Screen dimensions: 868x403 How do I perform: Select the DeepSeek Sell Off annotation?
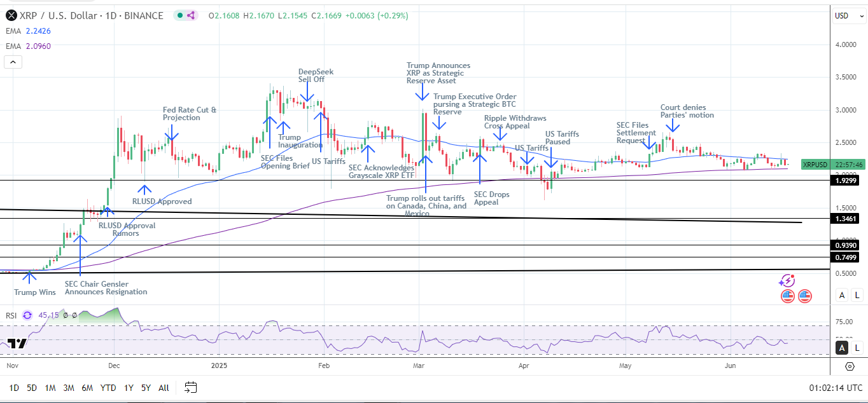[x=316, y=76]
